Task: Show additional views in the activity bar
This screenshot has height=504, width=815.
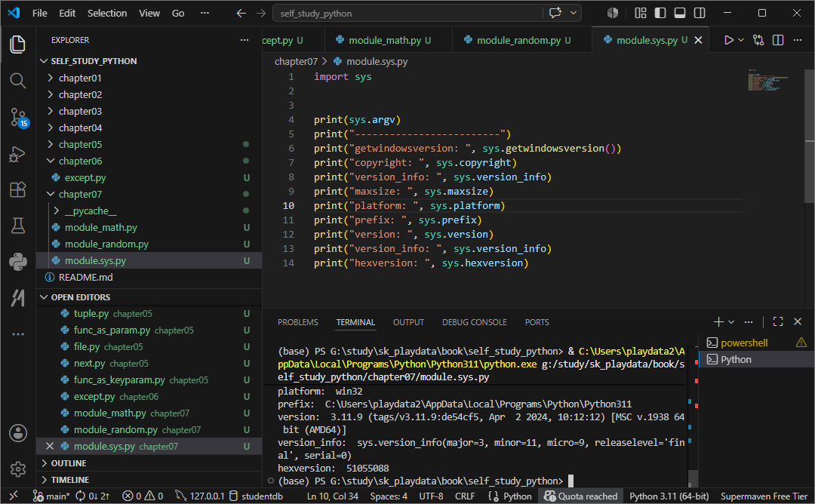Action: 17,334
